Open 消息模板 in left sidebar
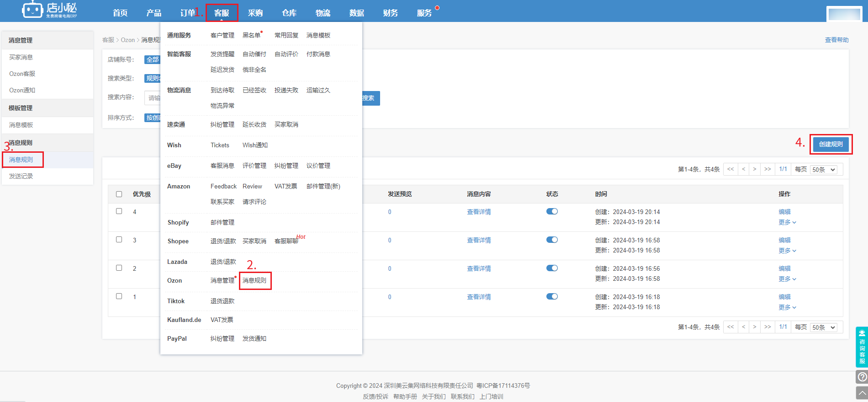This screenshot has height=402, width=868. (x=21, y=125)
